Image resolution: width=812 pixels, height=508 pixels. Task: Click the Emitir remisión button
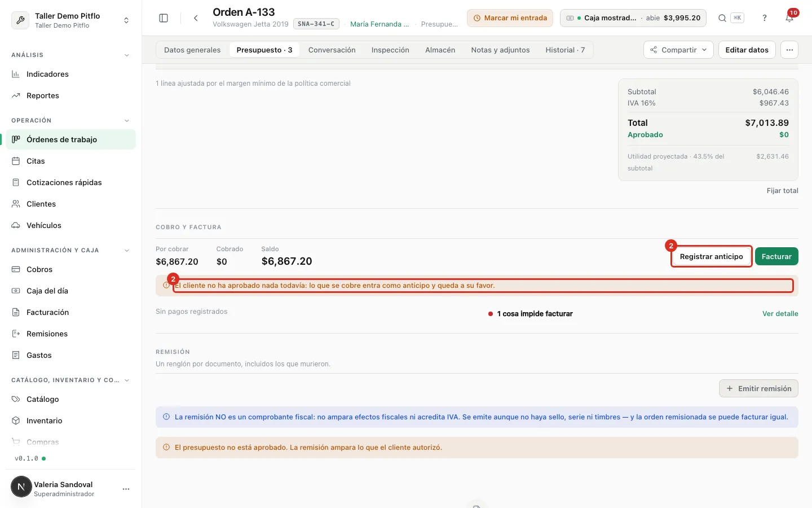[x=758, y=388]
